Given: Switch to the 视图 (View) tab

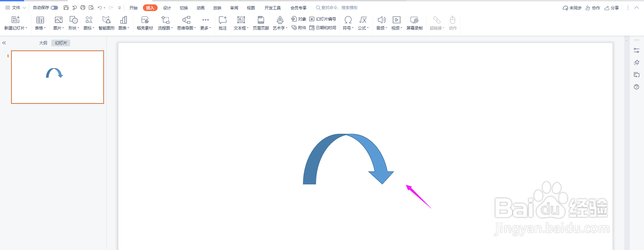Looking at the screenshot, I should pos(251,8).
